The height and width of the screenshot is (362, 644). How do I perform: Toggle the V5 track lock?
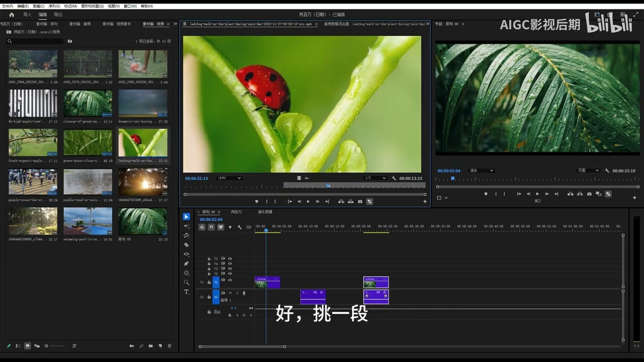click(209, 259)
